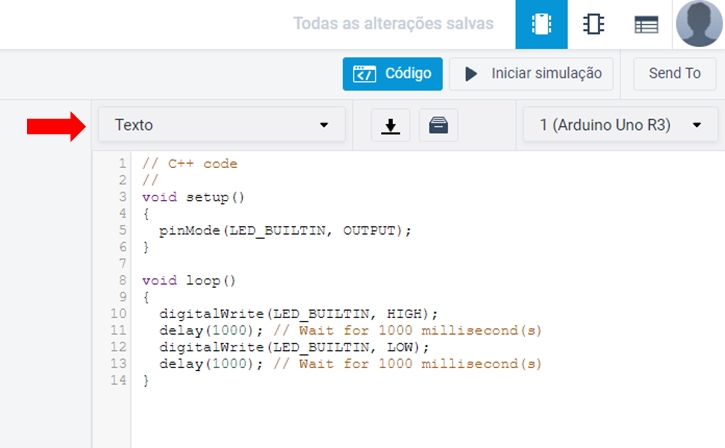Click 'void loop()' in the editor

pyautogui.click(x=189, y=281)
